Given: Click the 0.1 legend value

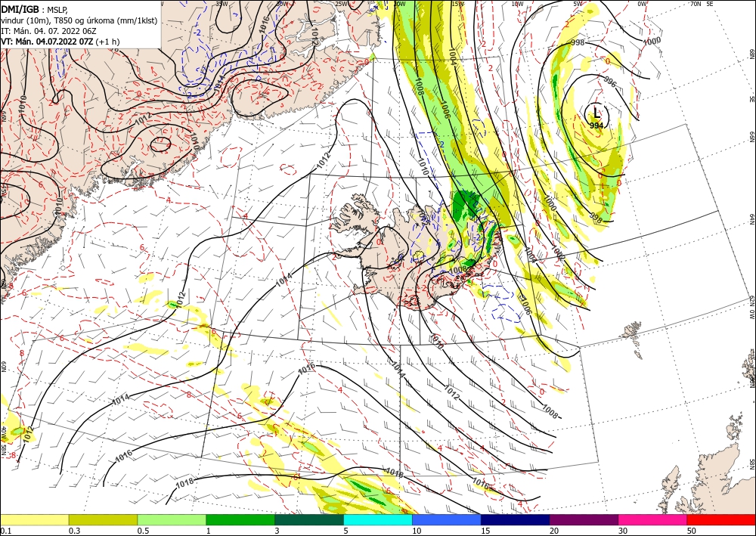Looking at the screenshot, I should point(5,531).
